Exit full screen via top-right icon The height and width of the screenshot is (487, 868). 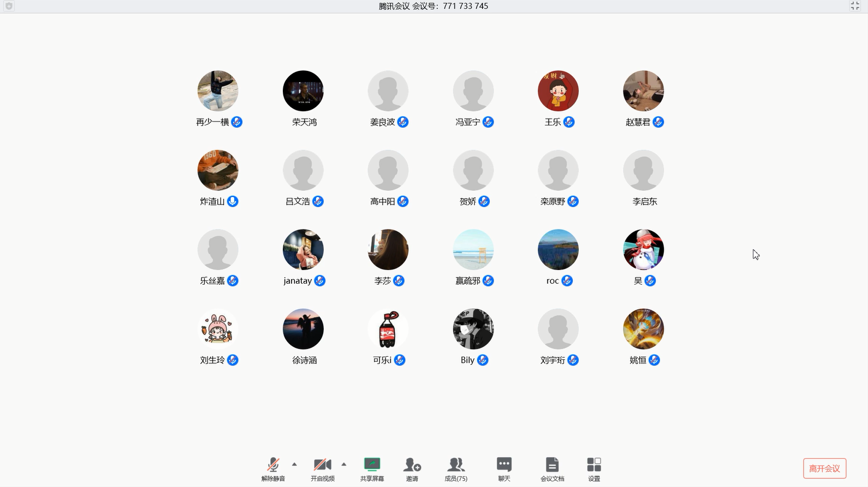click(x=855, y=6)
